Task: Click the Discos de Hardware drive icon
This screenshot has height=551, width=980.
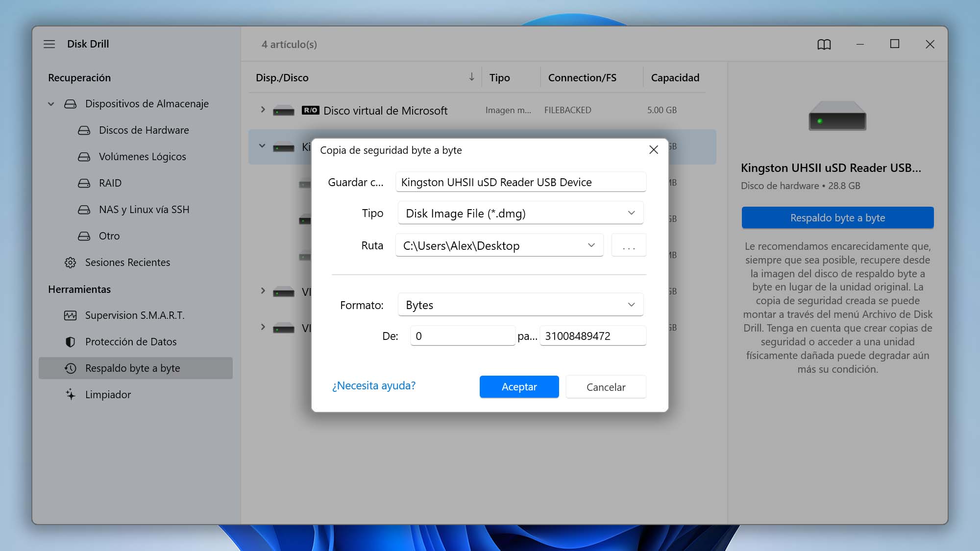Action: 84,130
